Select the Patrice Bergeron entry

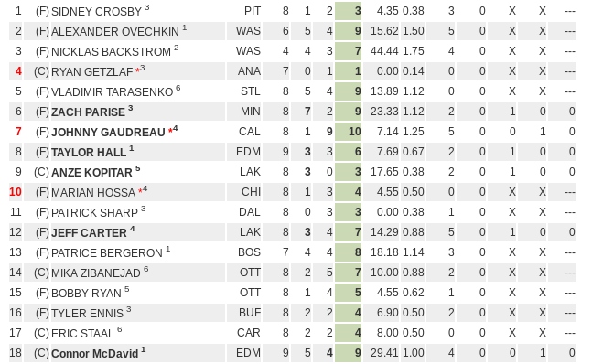pos(107,253)
